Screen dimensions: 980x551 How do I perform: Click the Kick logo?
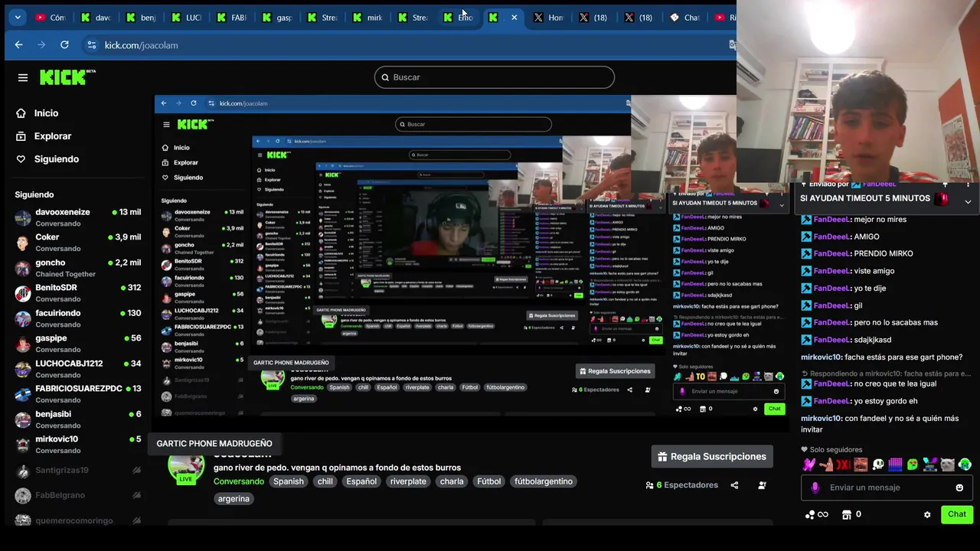67,77
